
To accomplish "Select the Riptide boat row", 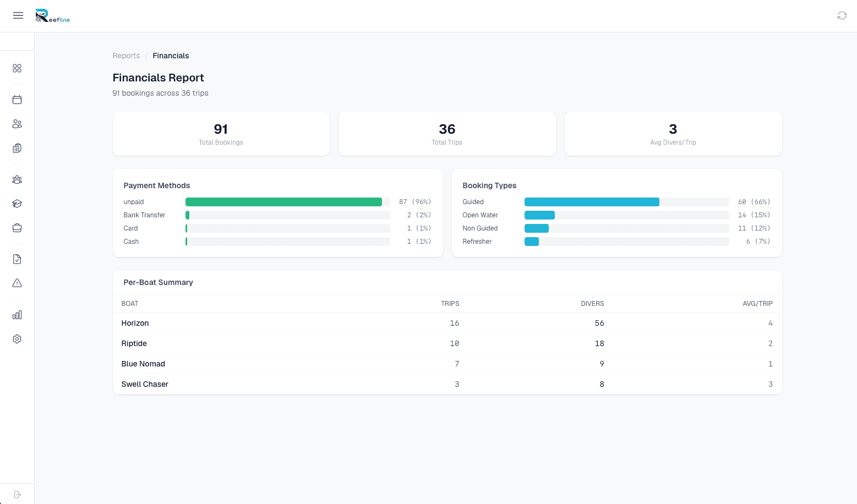I will (x=447, y=343).
